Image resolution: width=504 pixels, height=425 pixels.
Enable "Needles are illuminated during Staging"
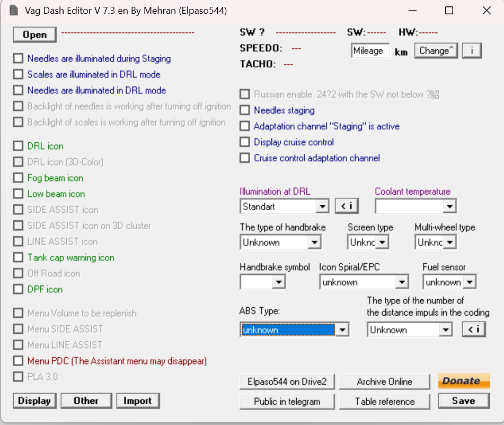click(19, 58)
